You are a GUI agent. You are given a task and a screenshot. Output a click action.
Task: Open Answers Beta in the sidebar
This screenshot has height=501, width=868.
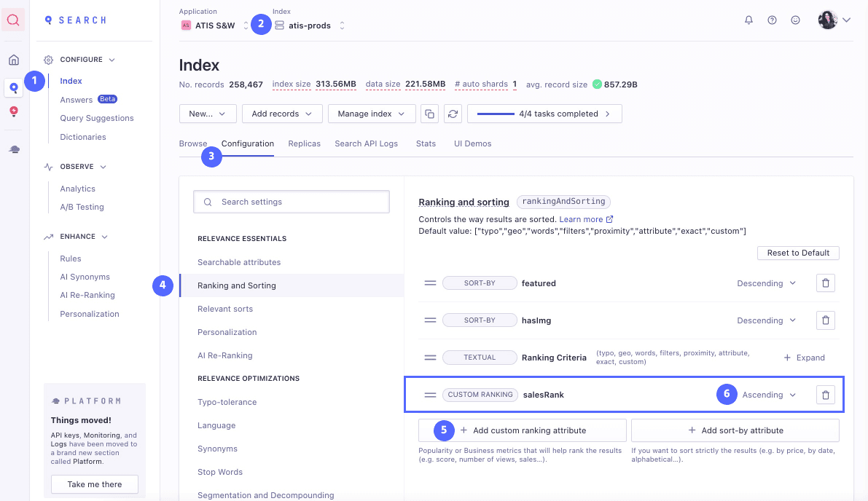(x=89, y=100)
